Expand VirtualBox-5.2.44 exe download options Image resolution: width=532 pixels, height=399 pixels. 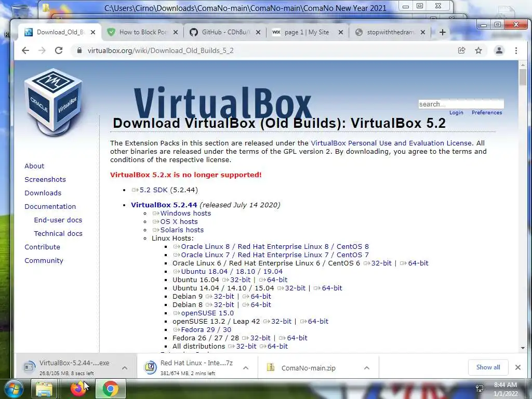tap(125, 368)
